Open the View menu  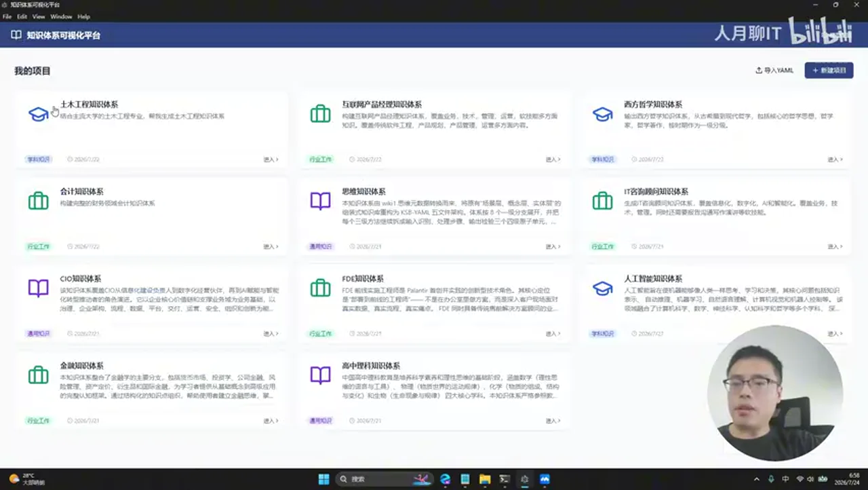(x=39, y=16)
